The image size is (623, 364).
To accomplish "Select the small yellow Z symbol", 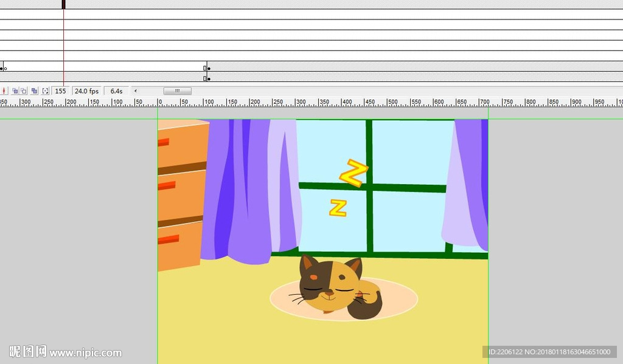I will pos(338,208).
